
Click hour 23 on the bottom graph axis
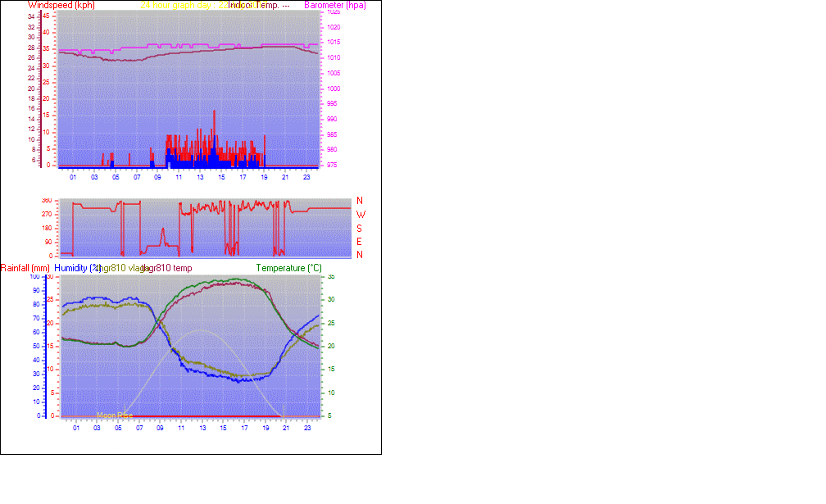click(307, 428)
